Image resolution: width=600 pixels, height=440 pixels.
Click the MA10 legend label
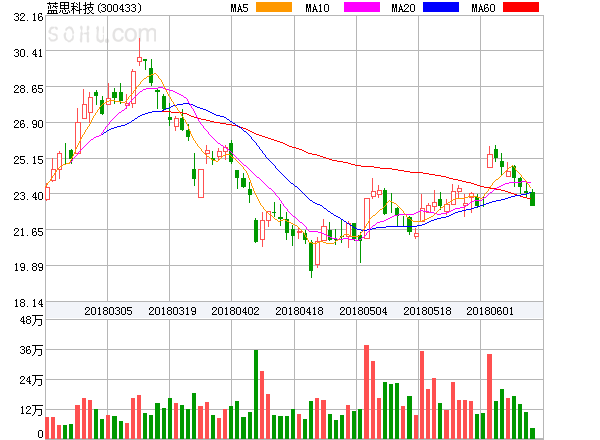point(317,8)
